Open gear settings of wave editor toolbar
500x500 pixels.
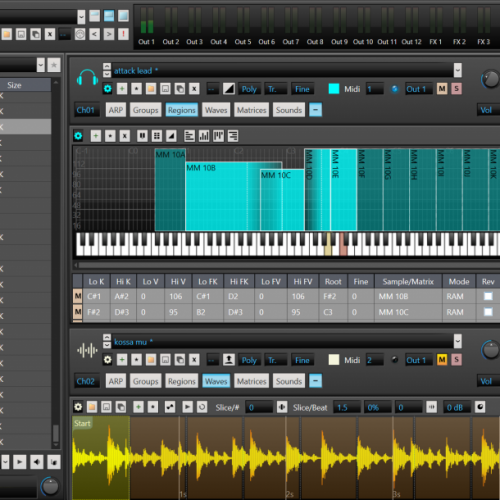pos(78,407)
